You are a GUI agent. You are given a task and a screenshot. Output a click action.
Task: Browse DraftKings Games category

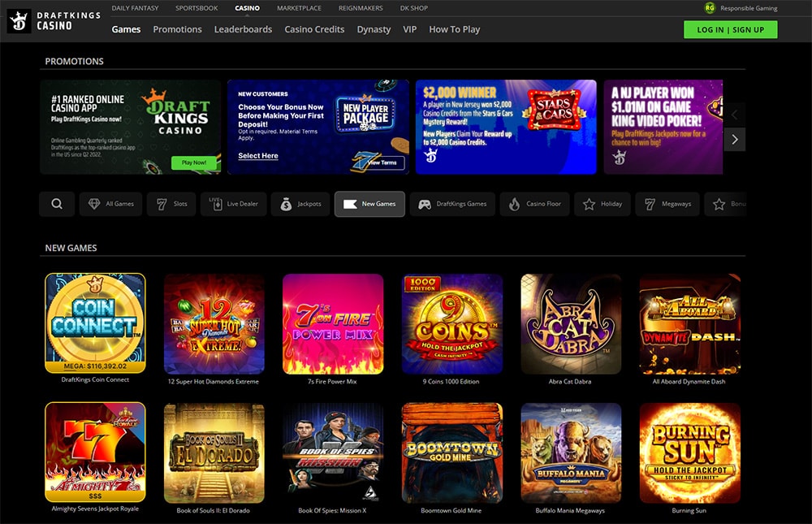coord(452,204)
